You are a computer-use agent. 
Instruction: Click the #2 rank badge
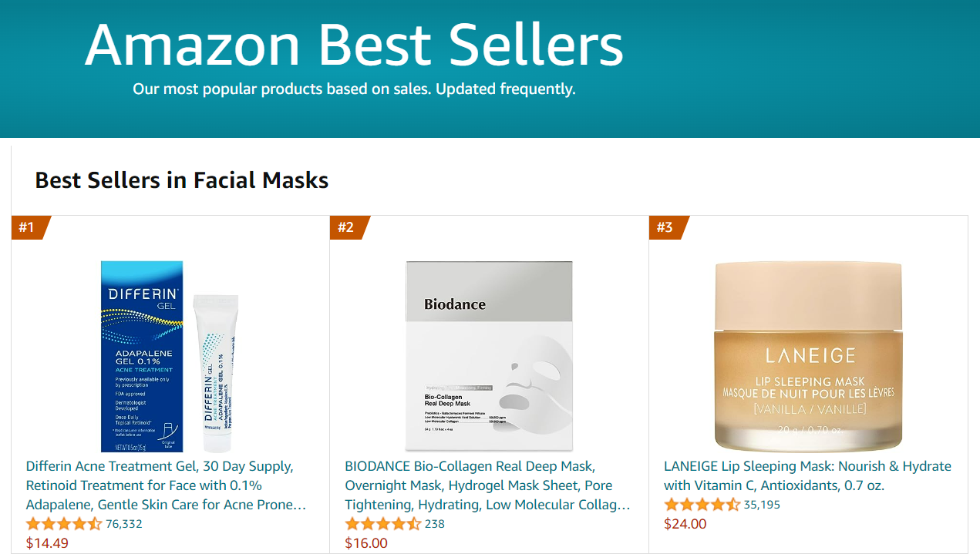[348, 227]
